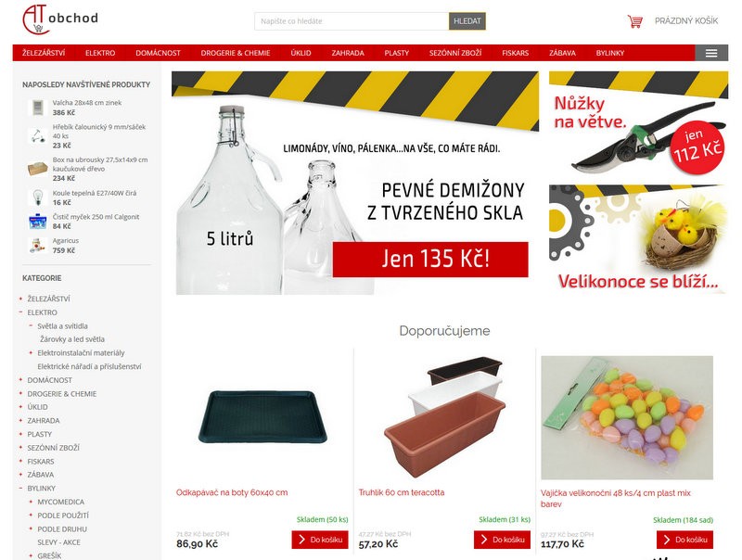
Task: Click the Agaricus product thumbnail
Action: tap(37, 246)
